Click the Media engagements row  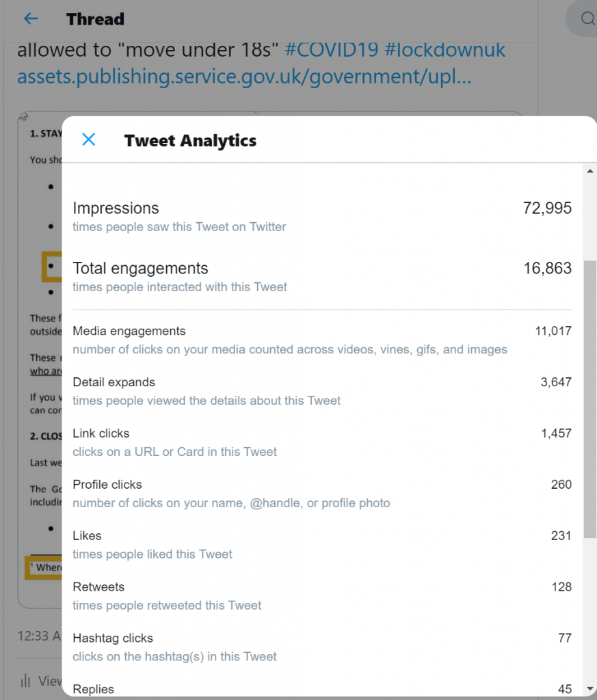[x=322, y=340]
